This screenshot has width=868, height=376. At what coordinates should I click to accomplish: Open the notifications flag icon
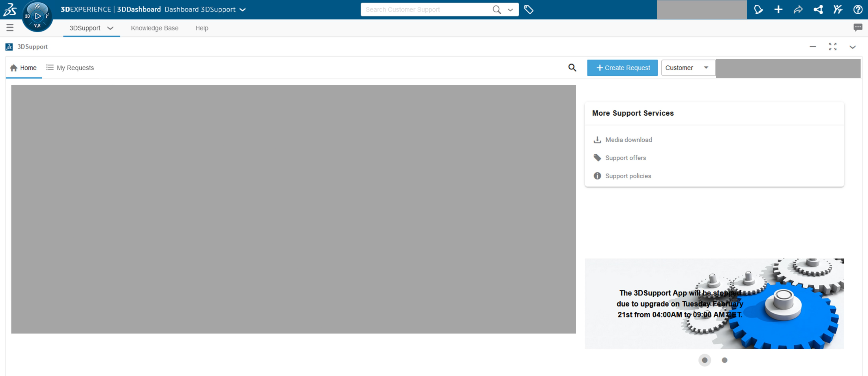coord(758,9)
